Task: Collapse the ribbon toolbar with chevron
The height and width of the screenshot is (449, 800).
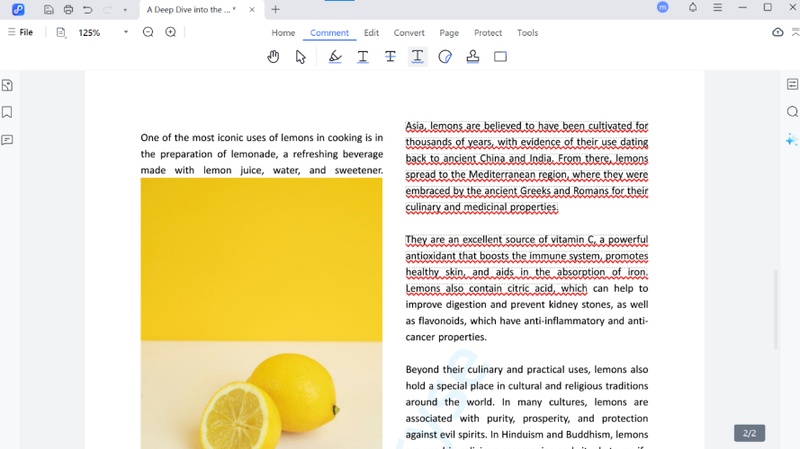Action: tap(796, 33)
